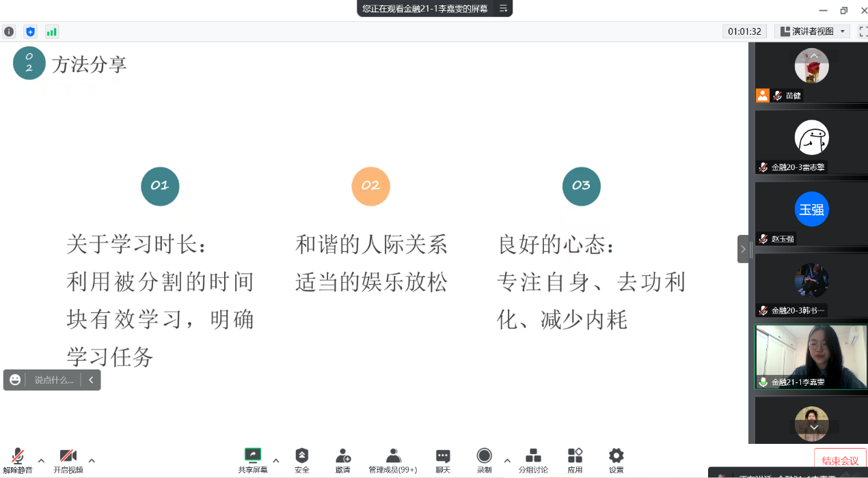Click the invite (邀请) icon
The height and width of the screenshot is (478, 868).
click(x=342, y=460)
